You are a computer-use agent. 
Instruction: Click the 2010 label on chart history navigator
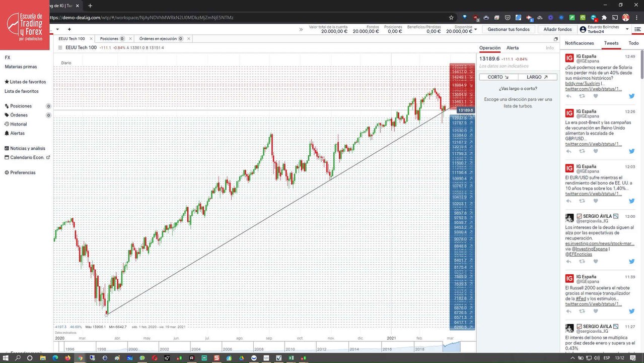(x=290, y=349)
